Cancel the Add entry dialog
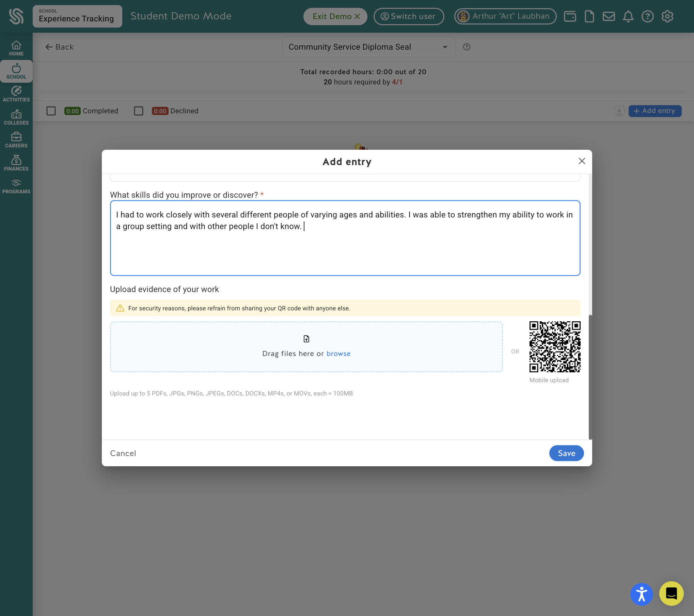Image resolution: width=694 pixels, height=616 pixels. coord(123,453)
